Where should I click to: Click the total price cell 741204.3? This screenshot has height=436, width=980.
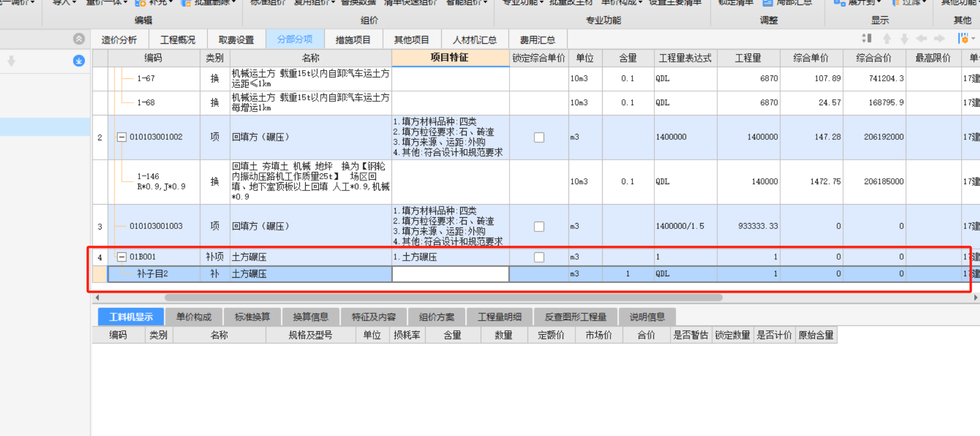pos(874,78)
